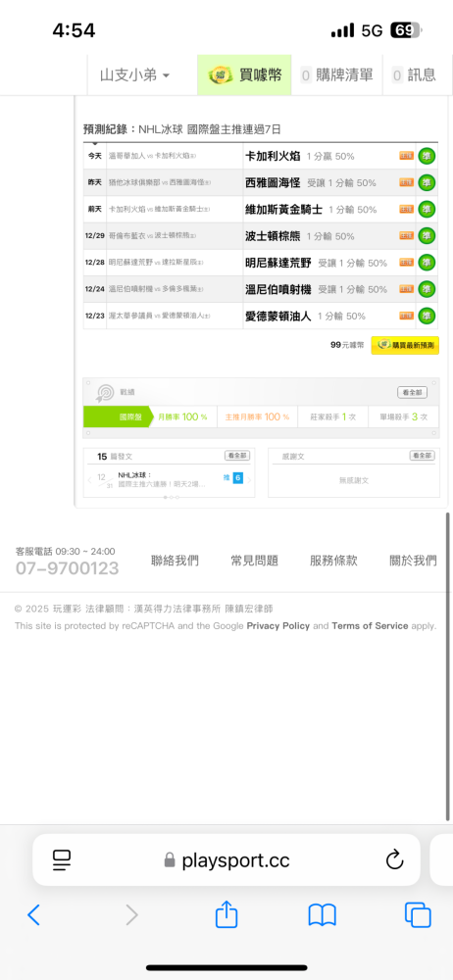Screen dimensions: 453x980
Task: Reload the page with refresh icon
Action: pyautogui.click(x=394, y=860)
